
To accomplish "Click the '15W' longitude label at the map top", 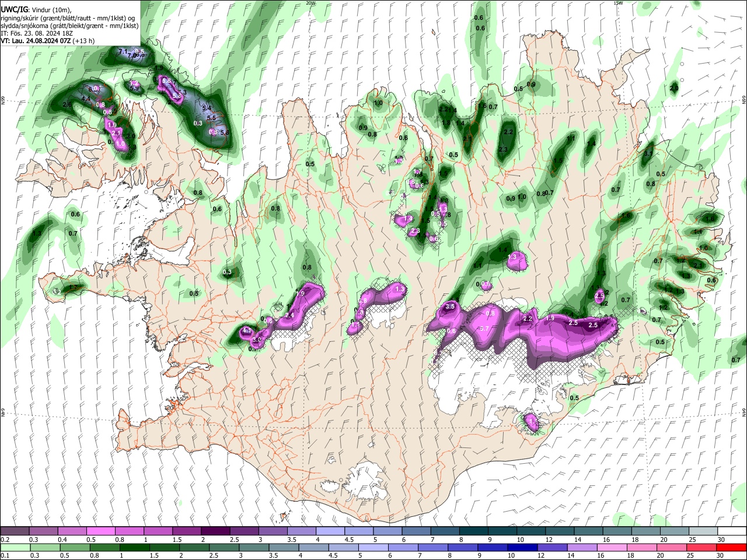I will coord(618,3).
